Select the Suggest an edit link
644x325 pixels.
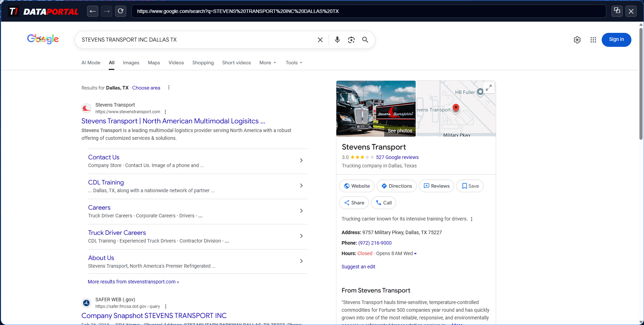pos(358,267)
